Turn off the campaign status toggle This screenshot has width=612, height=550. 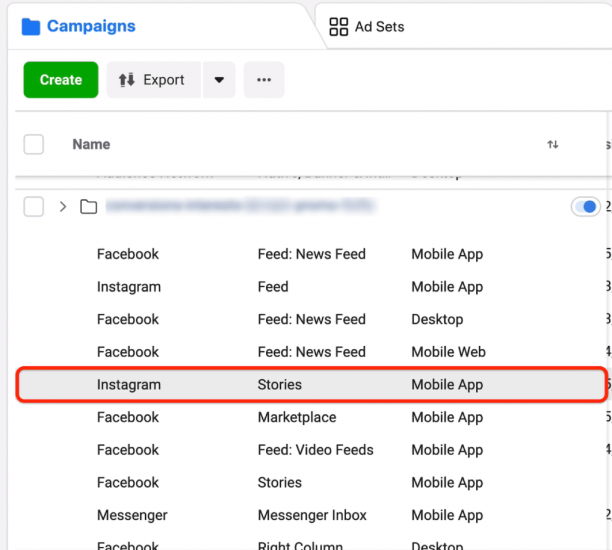coord(584,207)
